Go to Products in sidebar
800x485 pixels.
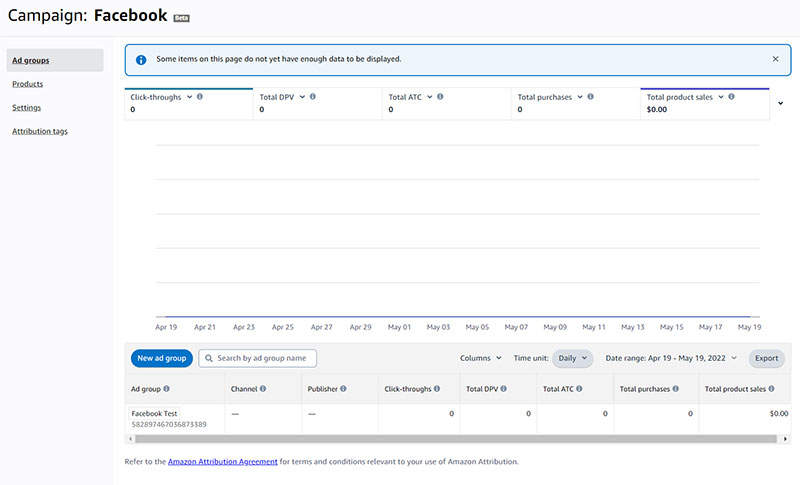27,84
